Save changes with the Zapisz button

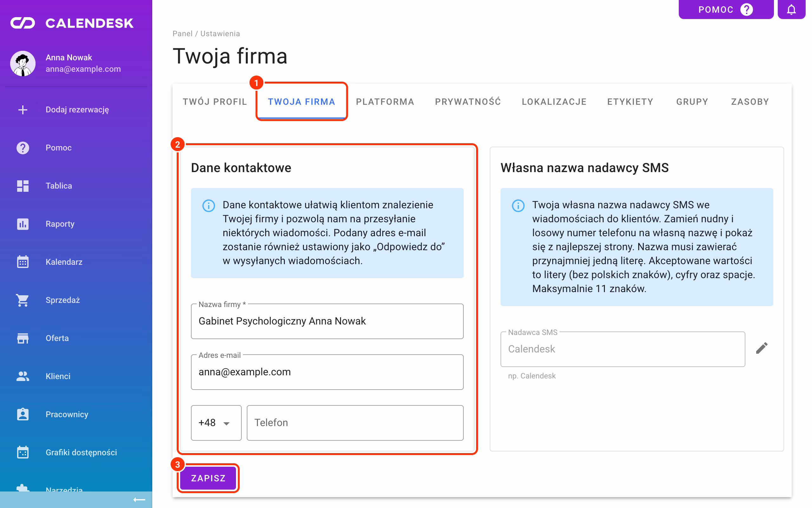pyautogui.click(x=208, y=478)
